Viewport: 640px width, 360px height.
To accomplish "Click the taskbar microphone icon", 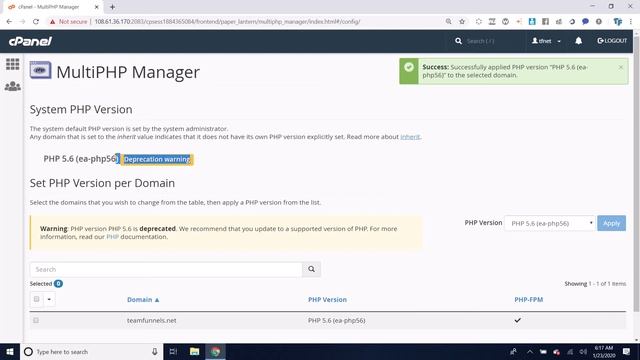I will tap(155, 351).
